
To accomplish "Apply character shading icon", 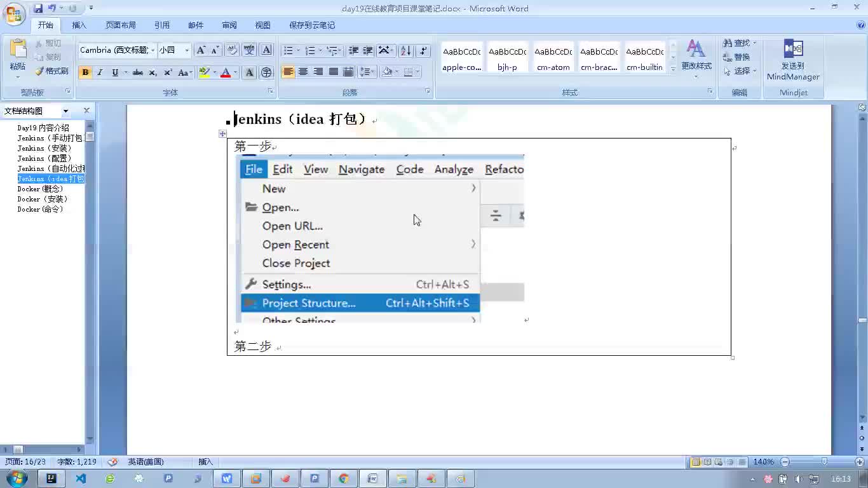I will [249, 72].
